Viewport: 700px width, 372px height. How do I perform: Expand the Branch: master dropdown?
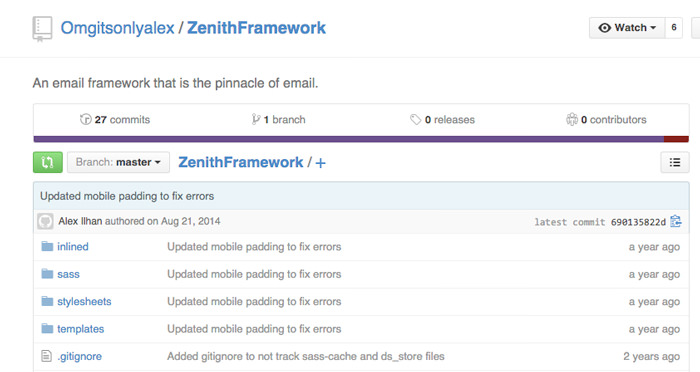(118, 162)
